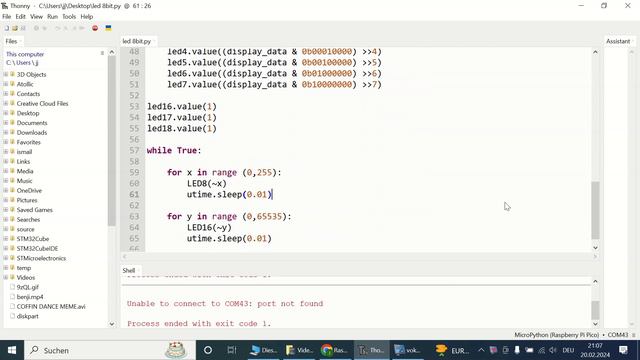This screenshot has width=640, height=360.
Task: Click the Resume debugging toolbar icon
Action: coord(82,28)
